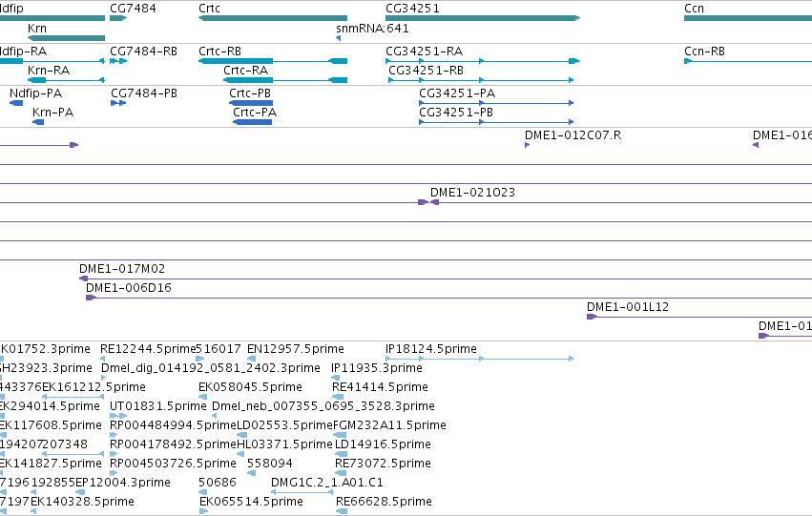Click the 50686 EST marker
Viewport: 812px width, 516px height.
click(203, 492)
